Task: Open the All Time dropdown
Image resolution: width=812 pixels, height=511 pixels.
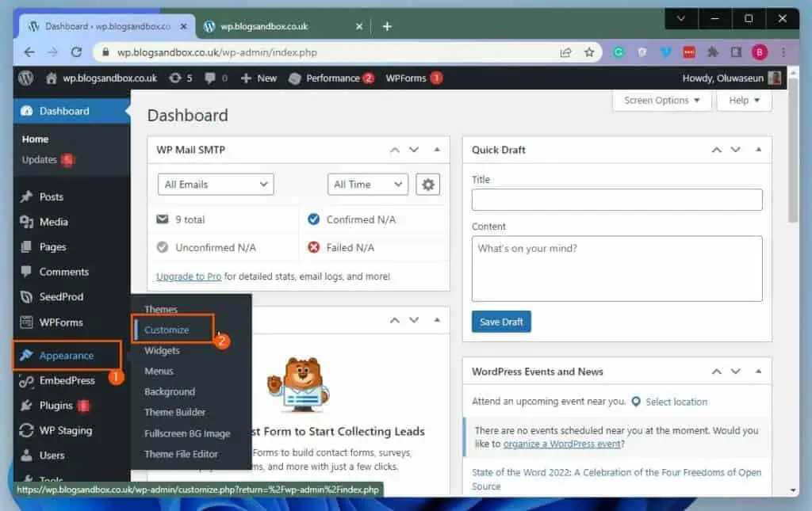Action: click(367, 184)
